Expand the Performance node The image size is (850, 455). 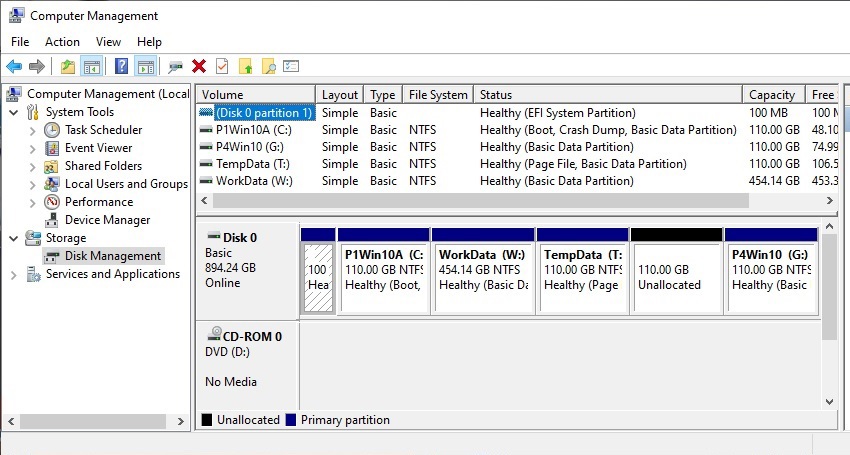tap(33, 202)
